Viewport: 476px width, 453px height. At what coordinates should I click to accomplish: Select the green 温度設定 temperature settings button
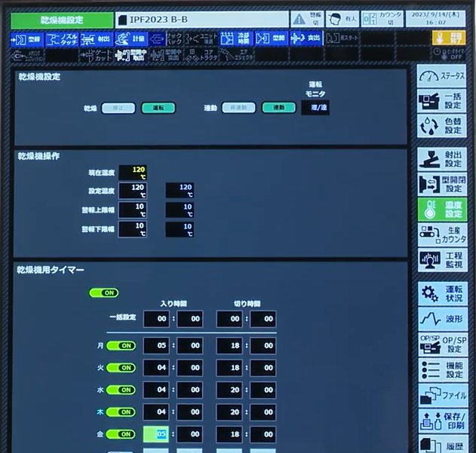[442, 210]
